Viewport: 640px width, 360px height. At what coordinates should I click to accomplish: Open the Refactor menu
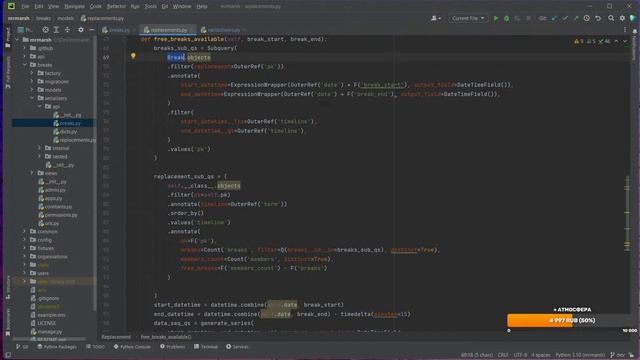pyautogui.click(x=116, y=7)
